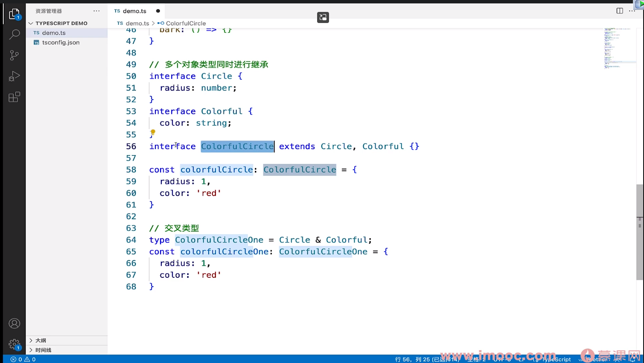The image size is (644, 363).
Task: Click the lightbulb quick-fix icon on line 55
Action: (x=153, y=132)
